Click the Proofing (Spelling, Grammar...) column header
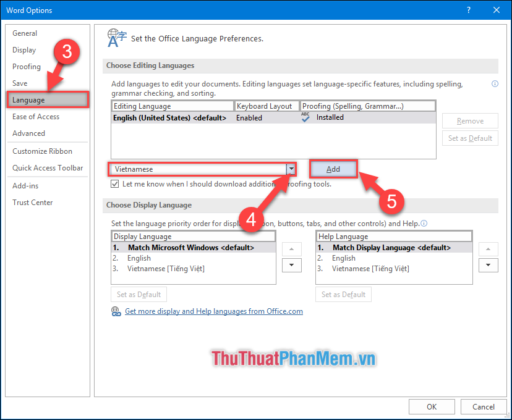This screenshot has height=420, width=512. click(x=368, y=106)
